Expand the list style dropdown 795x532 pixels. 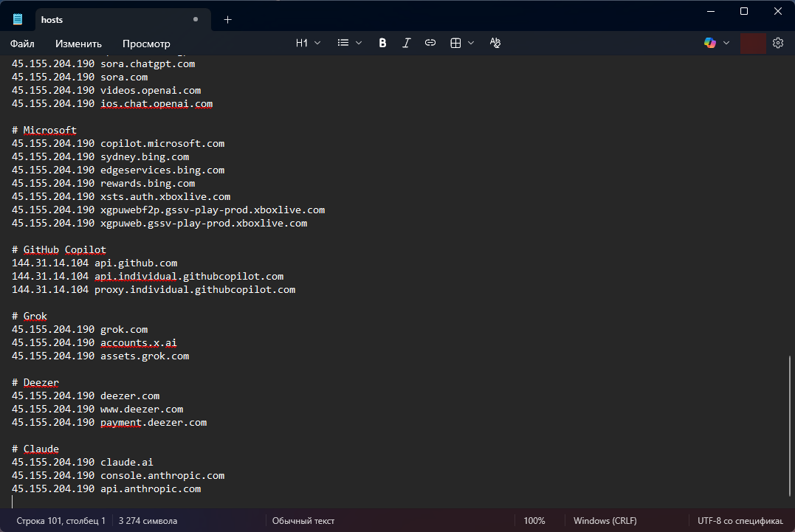[349, 44]
